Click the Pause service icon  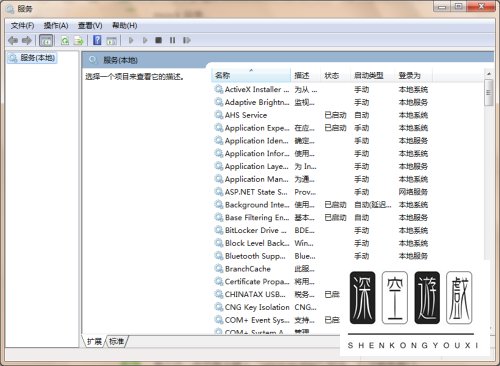point(172,40)
